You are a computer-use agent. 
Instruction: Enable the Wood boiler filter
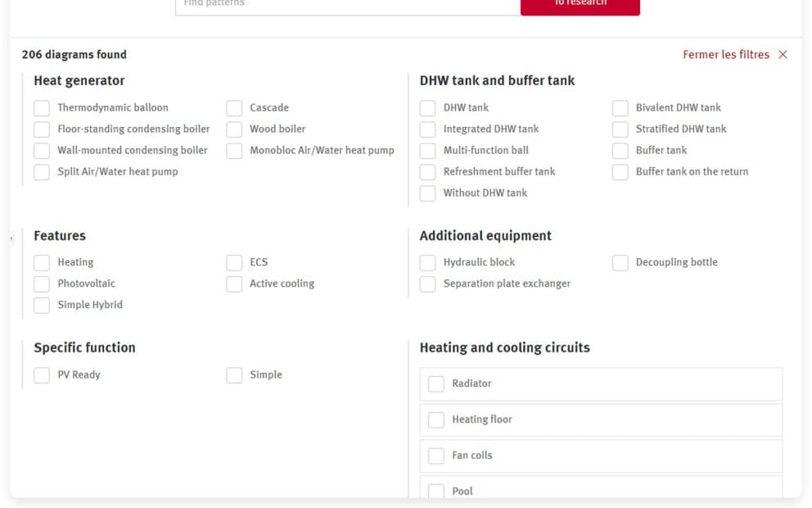click(x=234, y=129)
